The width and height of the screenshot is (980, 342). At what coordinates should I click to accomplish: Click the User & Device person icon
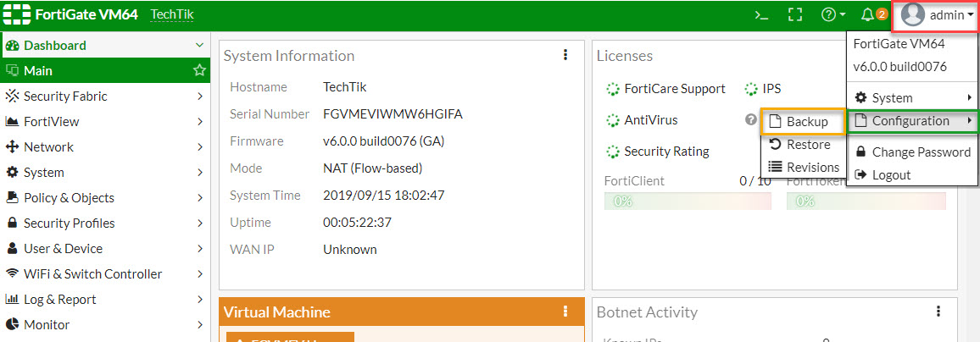[x=11, y=248]
